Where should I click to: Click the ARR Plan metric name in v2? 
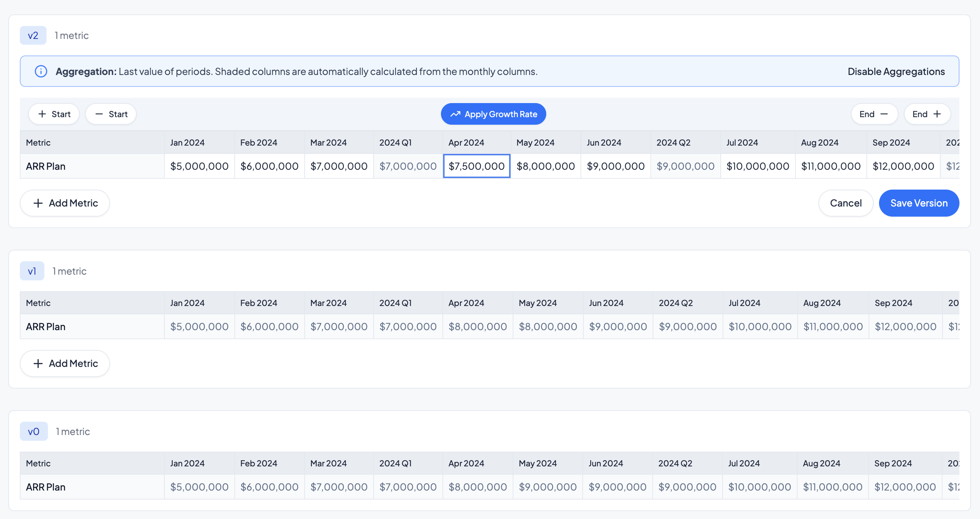pyautogui.click(x=46, y=166)
